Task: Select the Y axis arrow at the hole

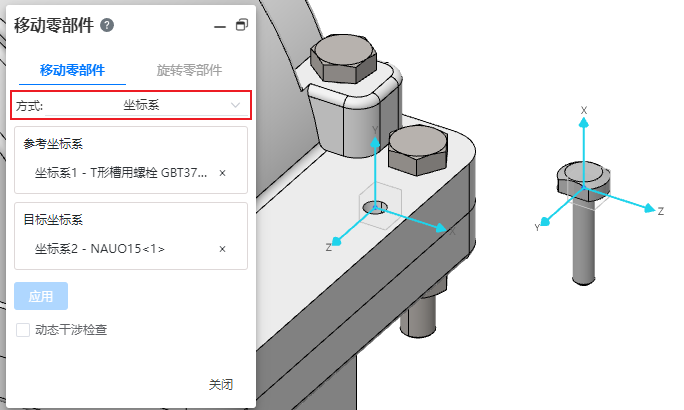Action: [x=375, y=142]
